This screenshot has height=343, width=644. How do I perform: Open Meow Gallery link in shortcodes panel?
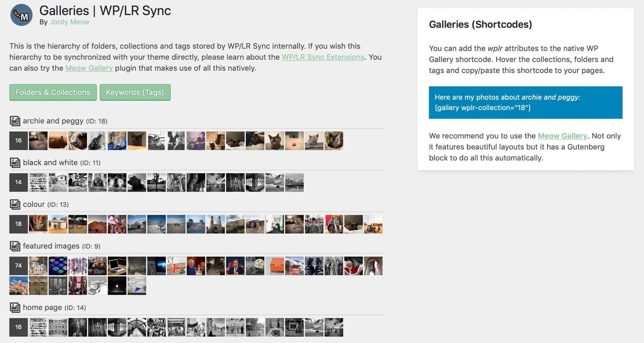[x=562, y=136]
